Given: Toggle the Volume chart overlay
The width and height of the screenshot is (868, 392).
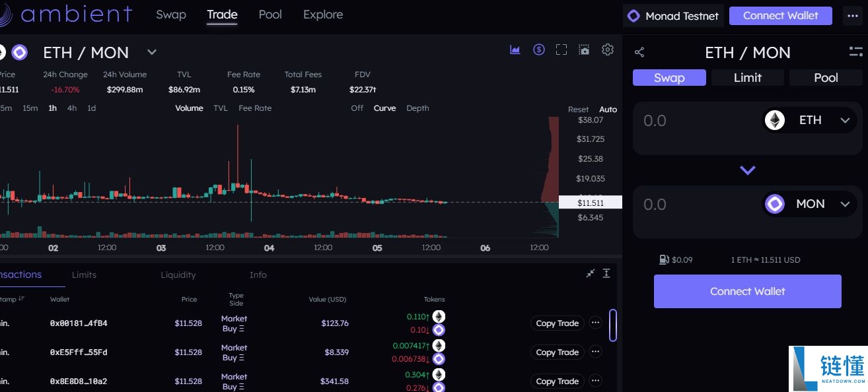Looking at the screenshot, I should click(189, 108).
